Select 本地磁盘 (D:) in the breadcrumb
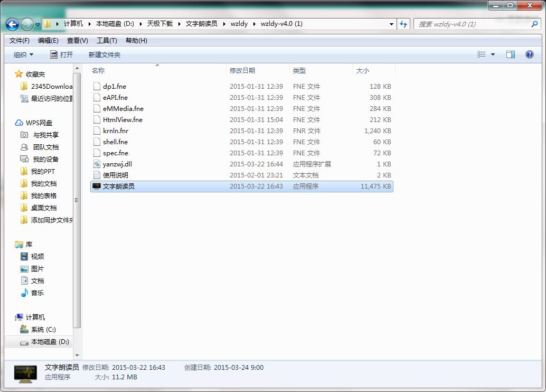The image size is (546, 392). [115, 24]
